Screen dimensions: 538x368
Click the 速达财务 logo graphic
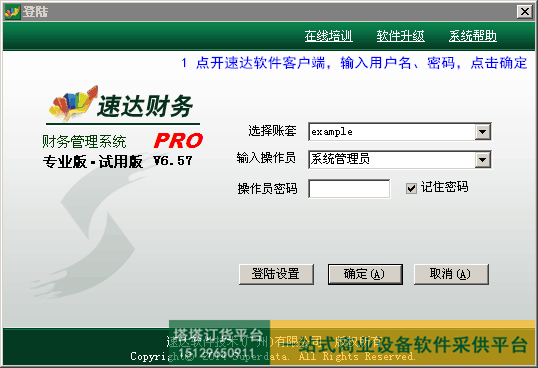122,104
